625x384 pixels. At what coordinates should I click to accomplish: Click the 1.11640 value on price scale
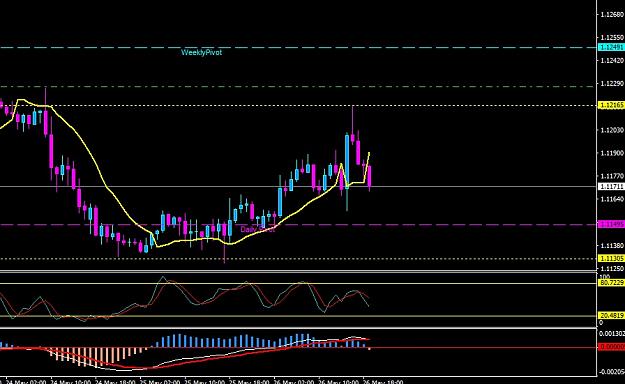pyautogui.click(x=612, y=199)
